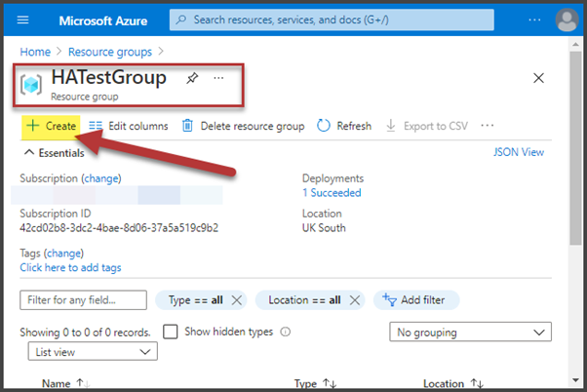The width and height of the screenshot is (587, 392).
Task: Open the hamburger portal menu
Action: click(22, 20)
